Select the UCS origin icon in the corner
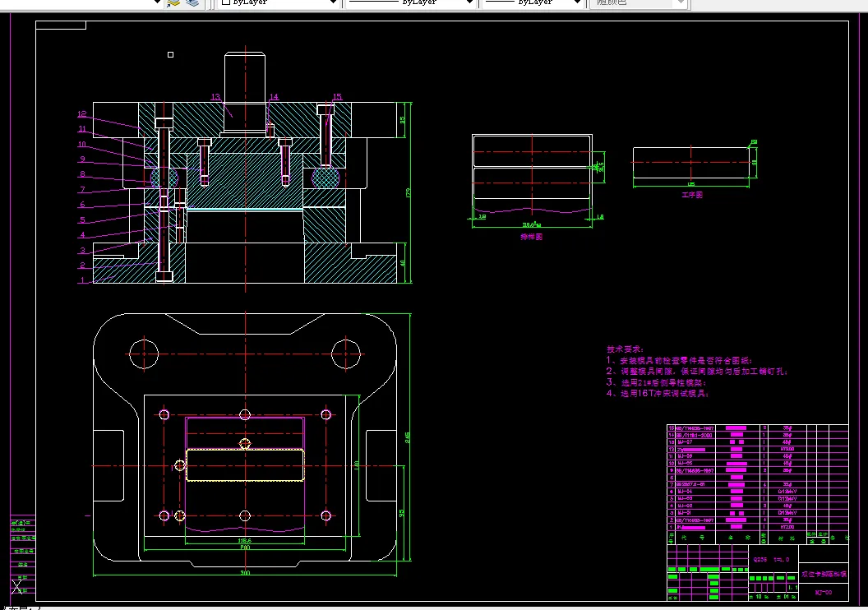Screen dimensions: 868x610 [x=17, y=587]
